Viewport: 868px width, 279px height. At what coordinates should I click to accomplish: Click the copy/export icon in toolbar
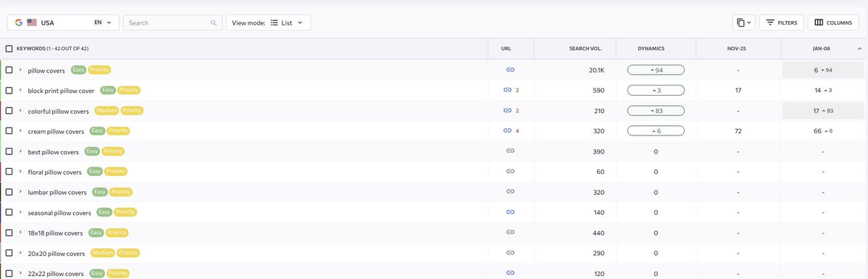[743, 22]
